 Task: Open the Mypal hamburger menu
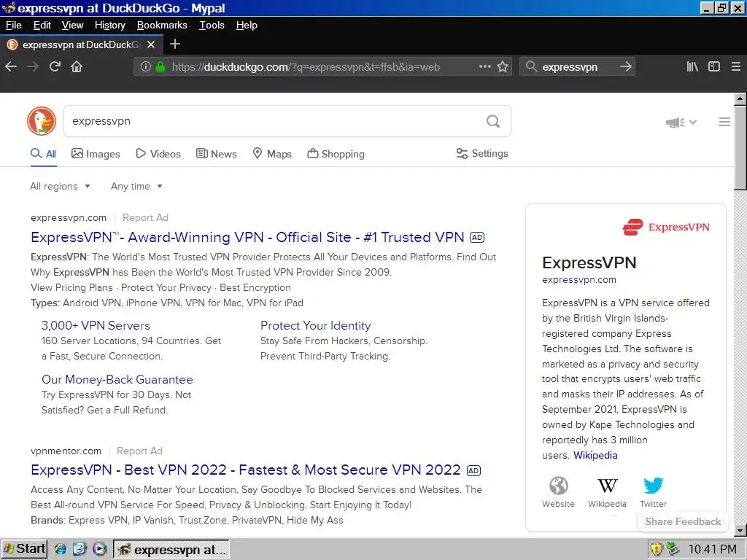coord(736,66)
